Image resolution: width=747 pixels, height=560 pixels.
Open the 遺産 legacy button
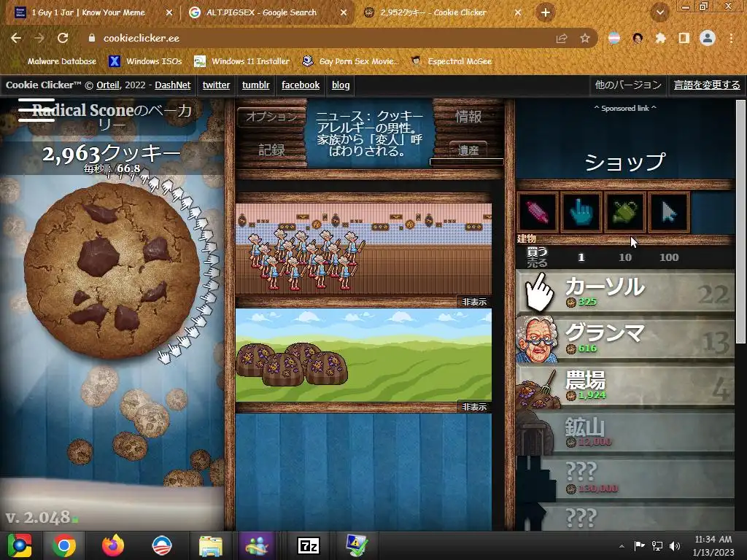(x=468, y=150)
